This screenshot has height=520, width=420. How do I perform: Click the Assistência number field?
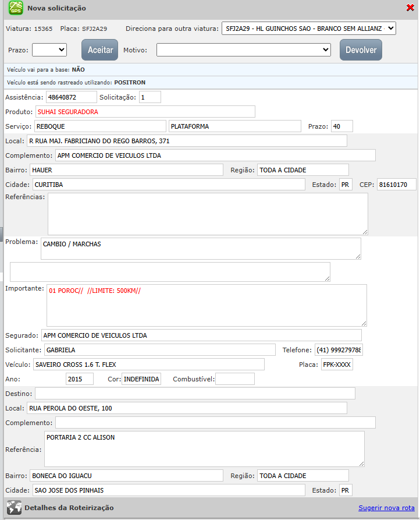click(x=71, y=97)
